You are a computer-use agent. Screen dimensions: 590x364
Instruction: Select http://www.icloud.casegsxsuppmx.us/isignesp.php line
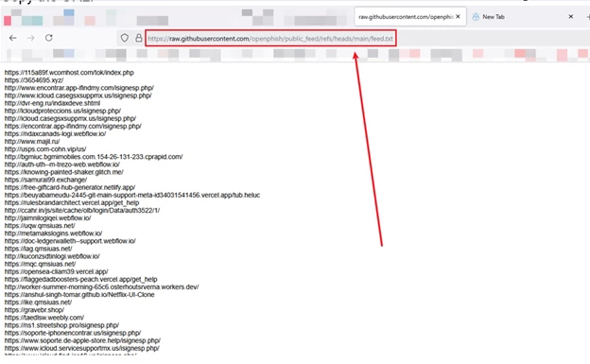[x=78, y=95]
